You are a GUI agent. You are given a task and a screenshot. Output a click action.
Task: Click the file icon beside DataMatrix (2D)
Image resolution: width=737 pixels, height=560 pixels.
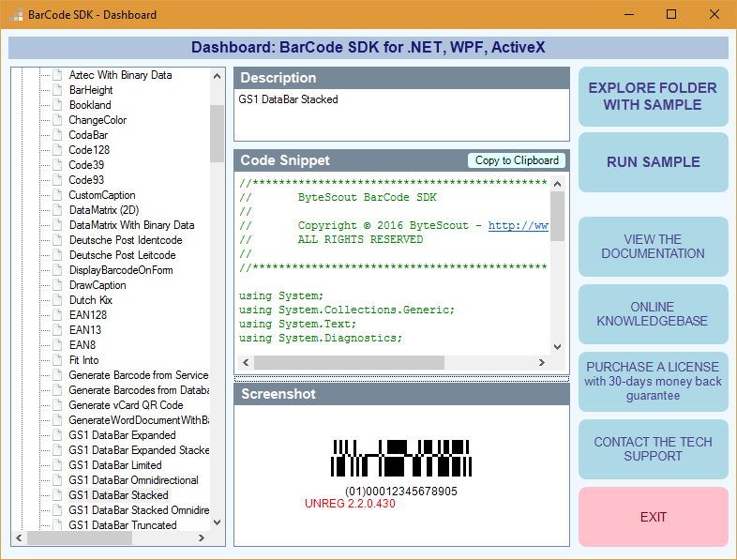57,210
